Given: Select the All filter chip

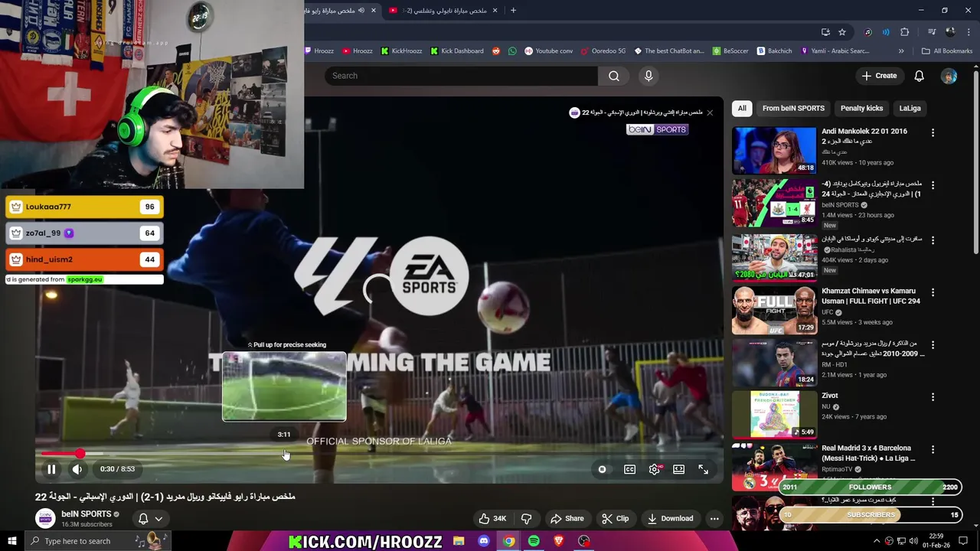Looking at the screenshot, I should pos(742,108).
